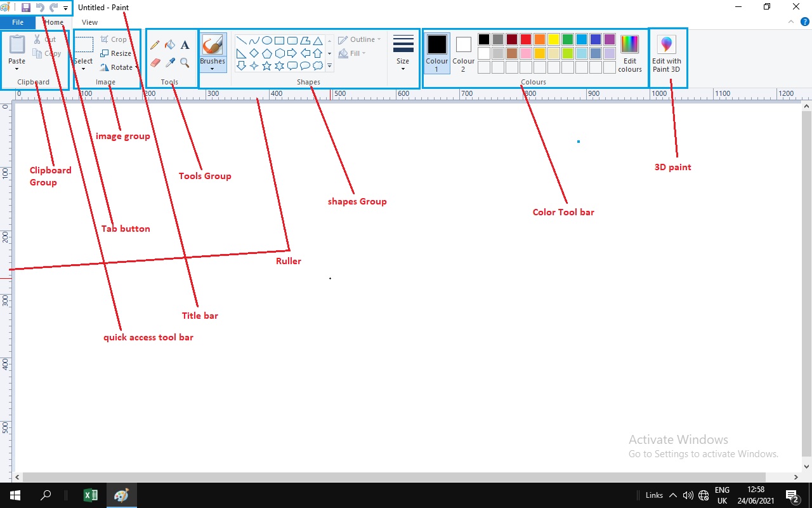Select the Text tool (letter A)

[x=185, y=45]
